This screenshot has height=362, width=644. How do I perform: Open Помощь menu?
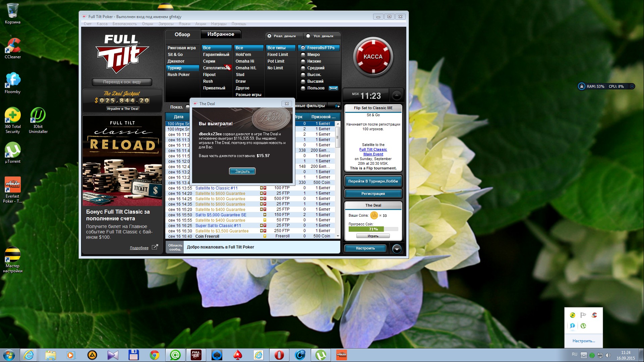pyautogui.click(x=239, y=24)
